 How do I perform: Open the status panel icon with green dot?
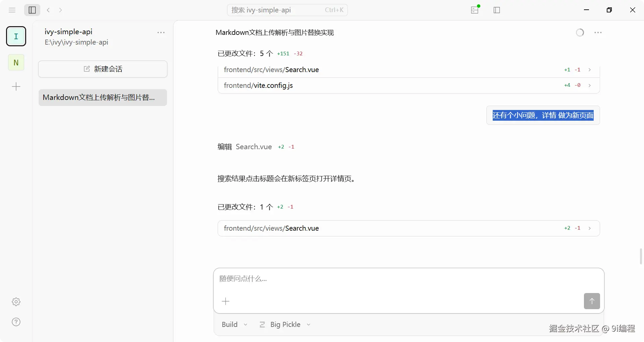click(x=475, y=10)
